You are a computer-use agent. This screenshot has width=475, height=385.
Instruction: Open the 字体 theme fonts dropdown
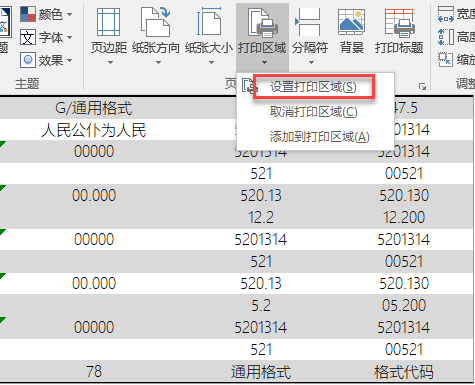(46, 37)
